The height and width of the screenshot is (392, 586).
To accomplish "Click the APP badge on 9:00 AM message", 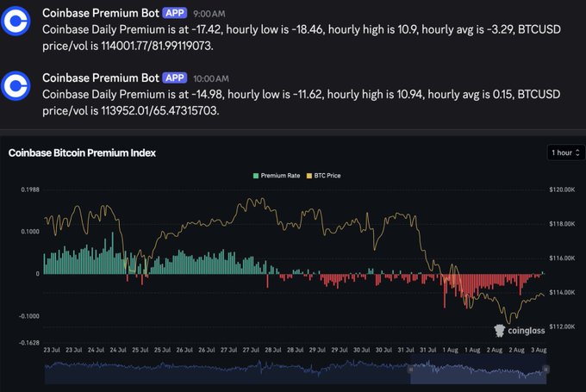I will tap(175, 13).
